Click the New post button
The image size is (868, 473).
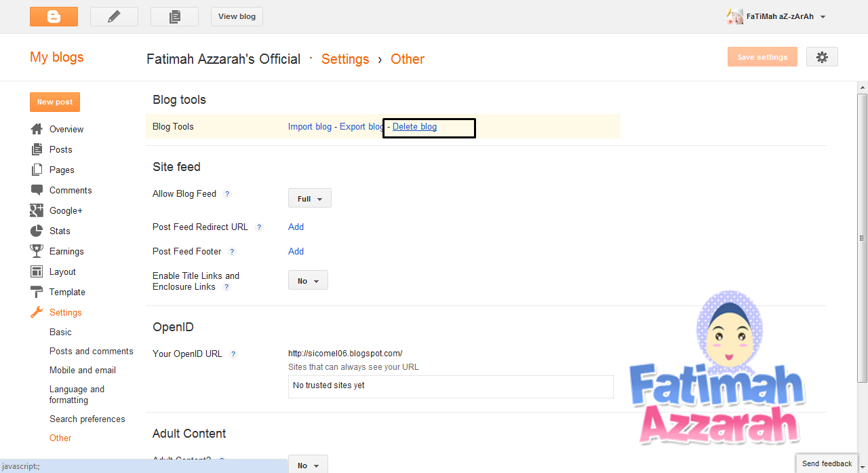(55, 102)
